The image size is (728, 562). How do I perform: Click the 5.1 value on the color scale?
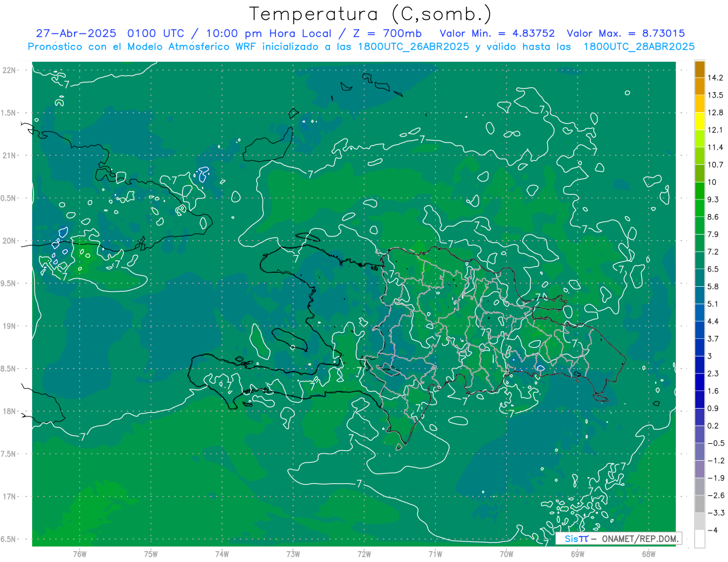click(713, 304)
